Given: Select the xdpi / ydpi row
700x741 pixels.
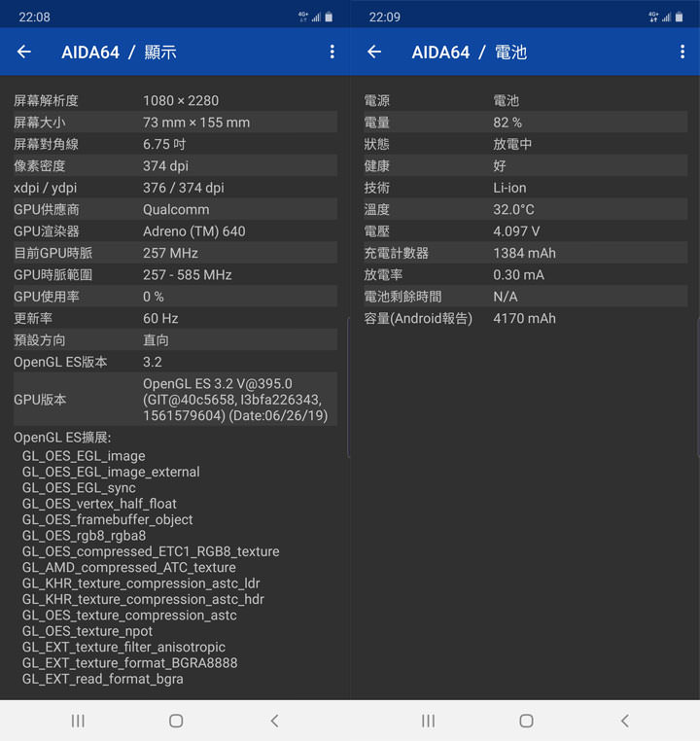Looking at the screenshot, I should pyautogui.click(x=175, y=187).
